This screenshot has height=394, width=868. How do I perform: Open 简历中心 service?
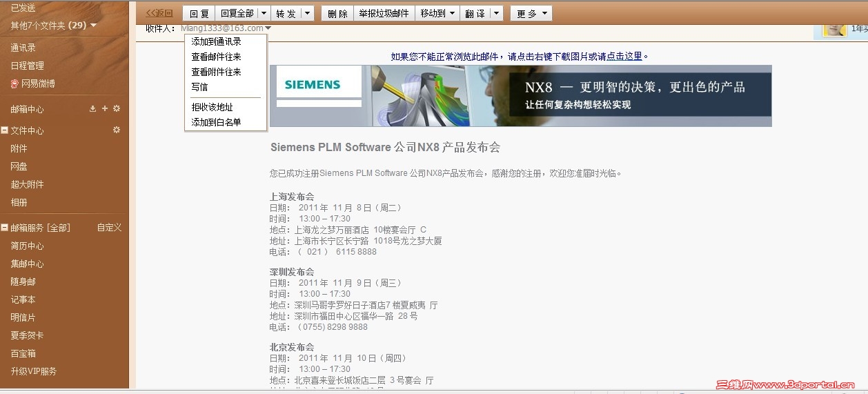coord(27,246)
